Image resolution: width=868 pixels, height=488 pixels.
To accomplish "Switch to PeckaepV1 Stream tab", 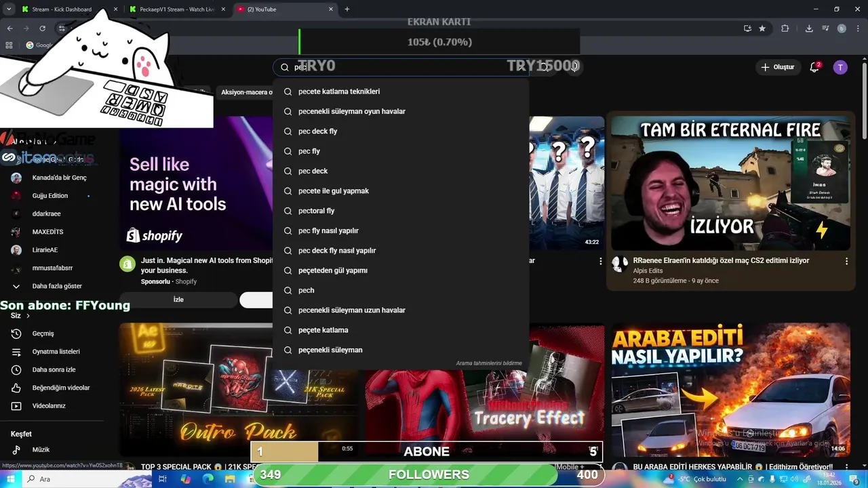I will point(176,9).
